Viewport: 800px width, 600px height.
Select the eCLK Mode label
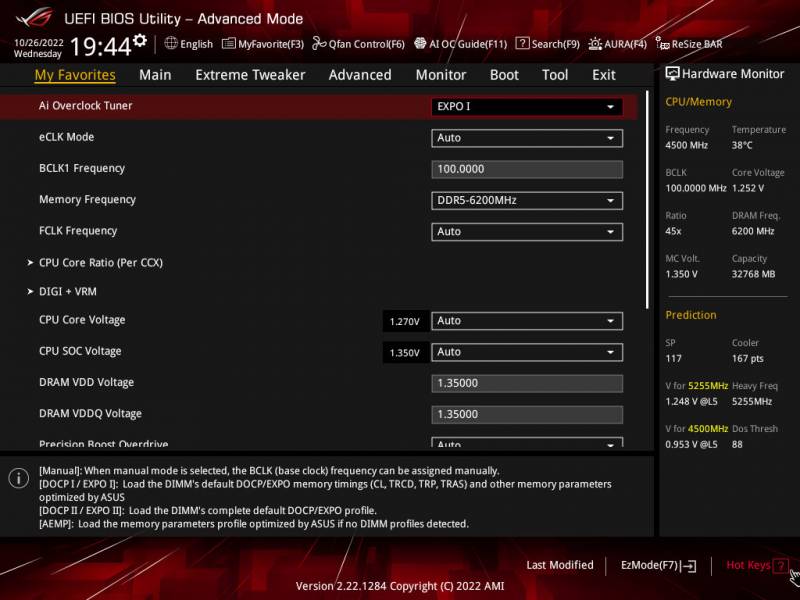66,137
